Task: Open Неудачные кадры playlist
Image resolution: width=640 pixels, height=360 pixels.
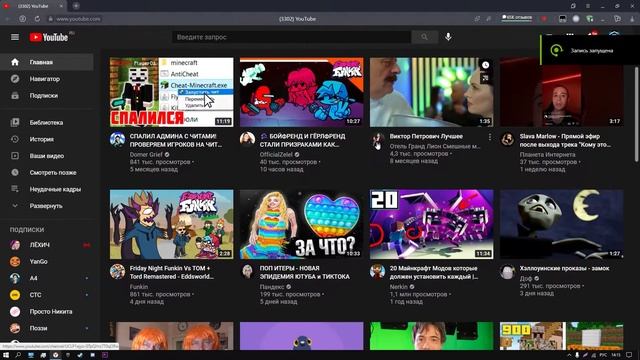Action: click(47, 189)
